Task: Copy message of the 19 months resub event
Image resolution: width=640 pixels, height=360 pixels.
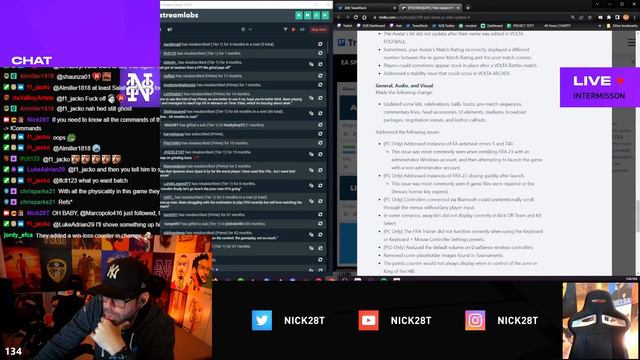Action: click(311, 154)
